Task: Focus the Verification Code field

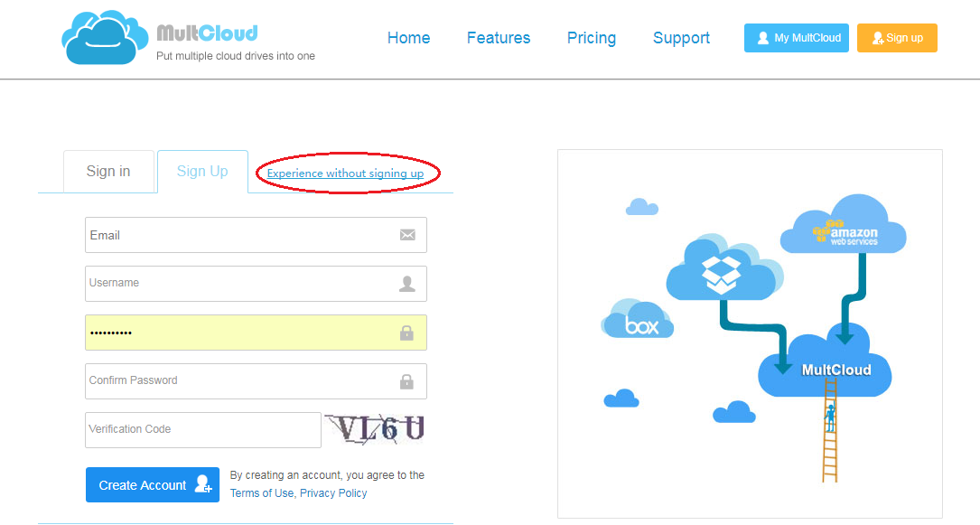Action: pos(203,430)
